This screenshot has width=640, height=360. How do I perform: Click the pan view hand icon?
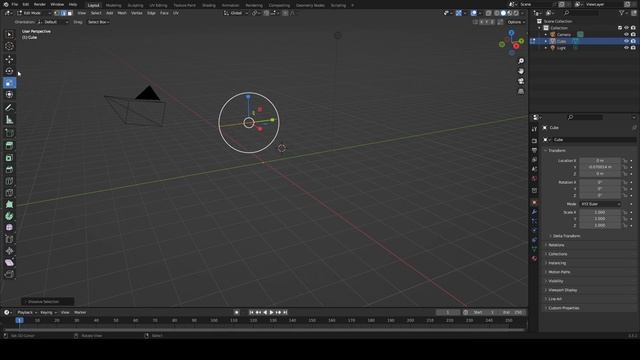pos(521,71)
